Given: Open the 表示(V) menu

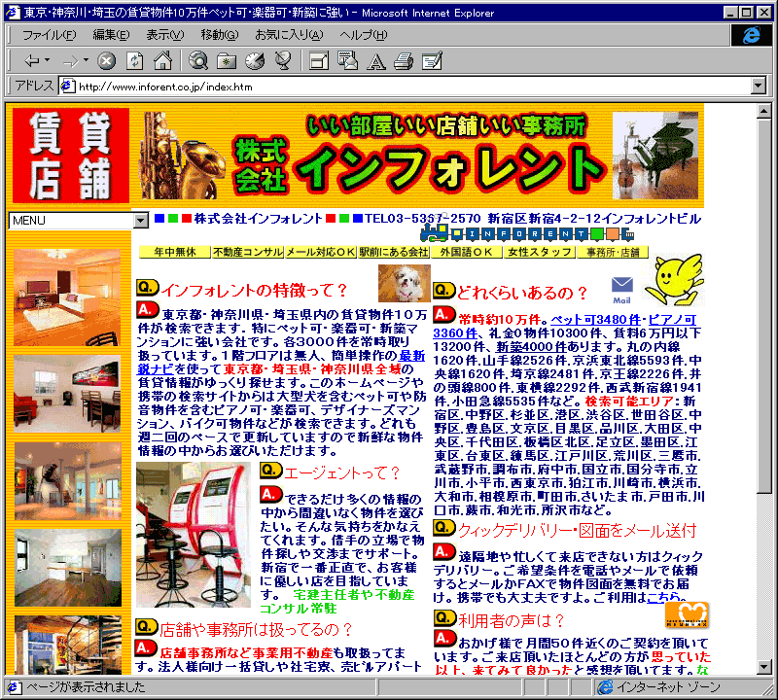Looking at the screenshot, I should pos(164,35).
